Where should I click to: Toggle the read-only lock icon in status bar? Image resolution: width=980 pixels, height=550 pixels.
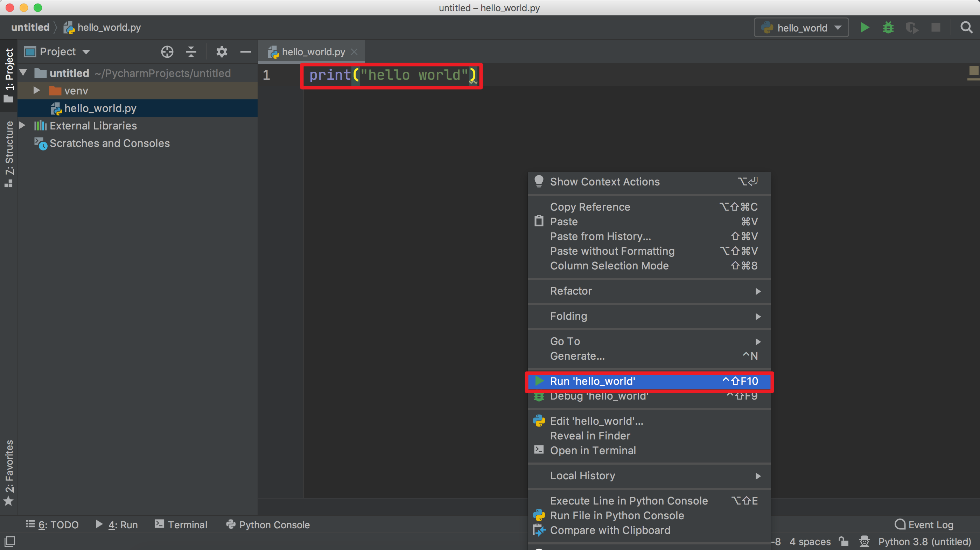click(843, 541)
